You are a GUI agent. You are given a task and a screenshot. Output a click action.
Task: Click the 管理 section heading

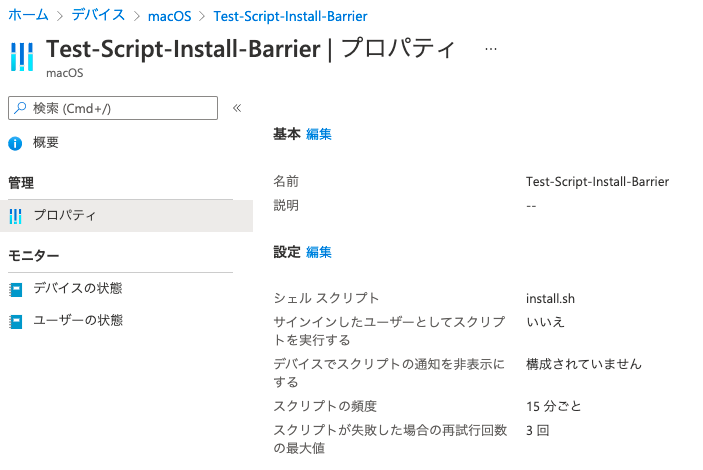tap(21, 183)
